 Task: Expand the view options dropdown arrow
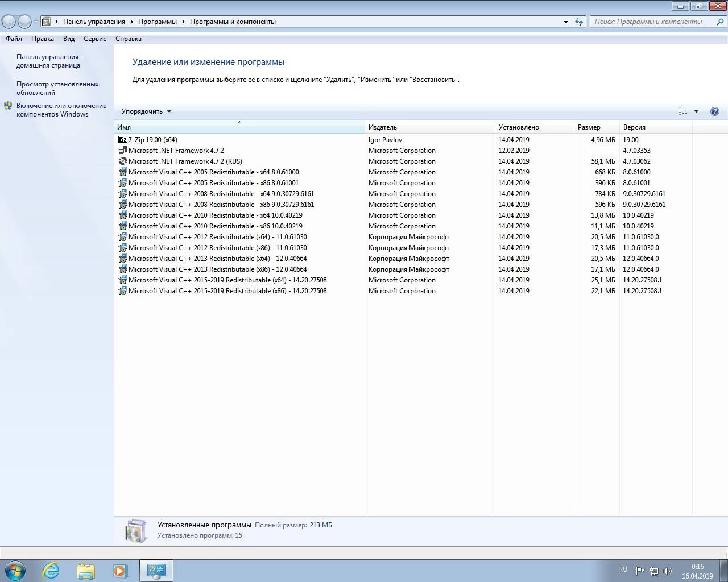696,111
